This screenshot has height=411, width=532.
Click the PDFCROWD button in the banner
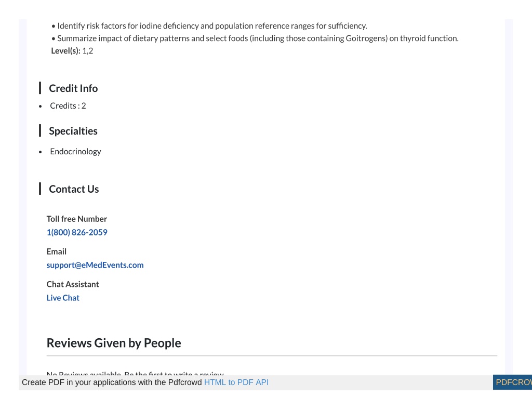512,382
